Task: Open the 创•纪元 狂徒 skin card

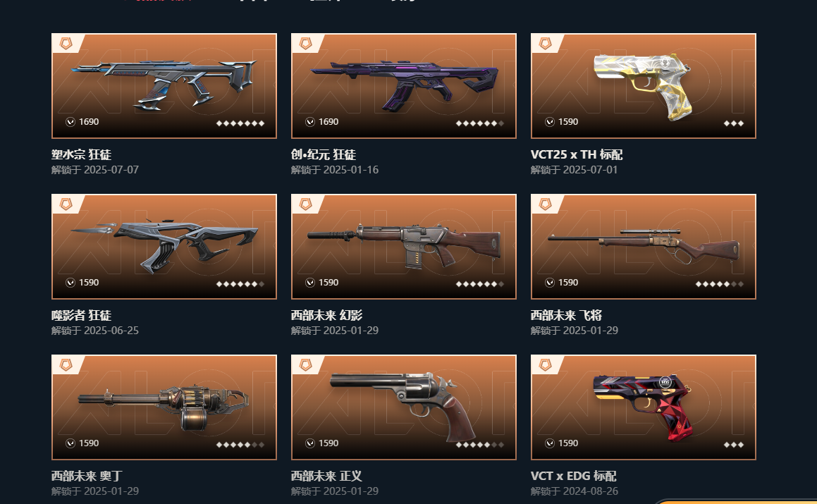Action: coord(404,86)
